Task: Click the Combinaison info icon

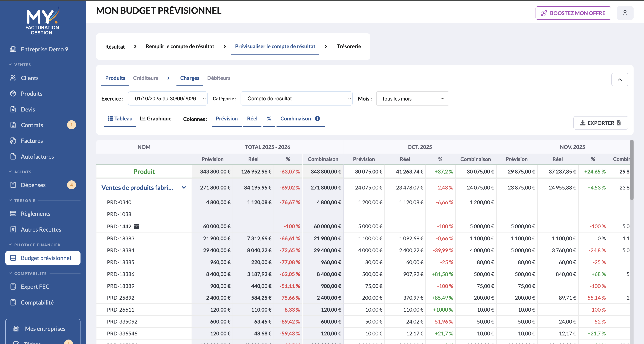Action: [317, 118]
